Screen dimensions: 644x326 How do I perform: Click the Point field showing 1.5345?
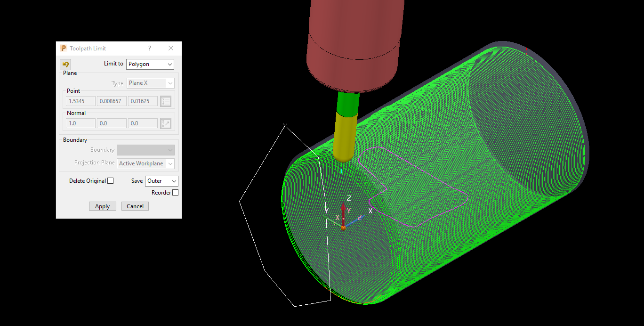tap(81, 101)
